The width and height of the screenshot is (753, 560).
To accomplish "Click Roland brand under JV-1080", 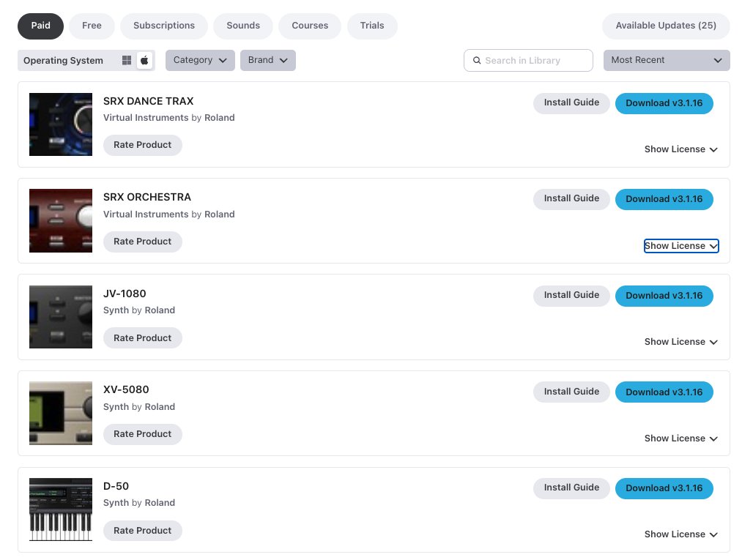I will 160,310.
